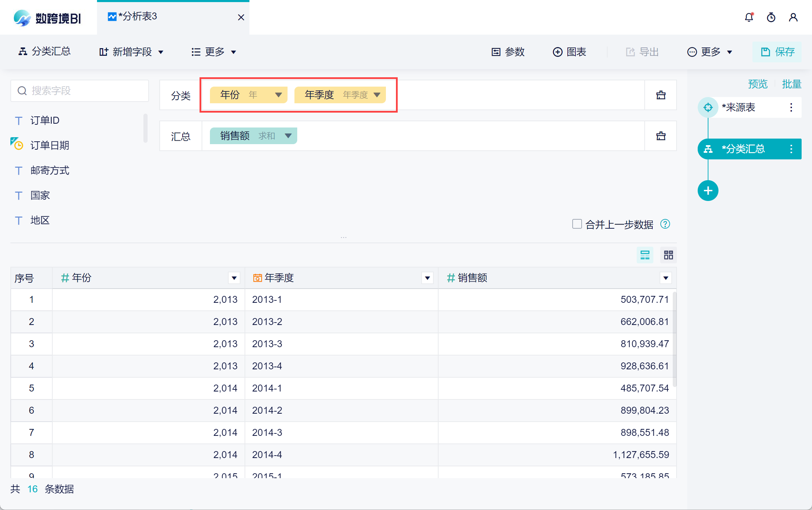Open the notifications bell icon

[x=749, y=17]
